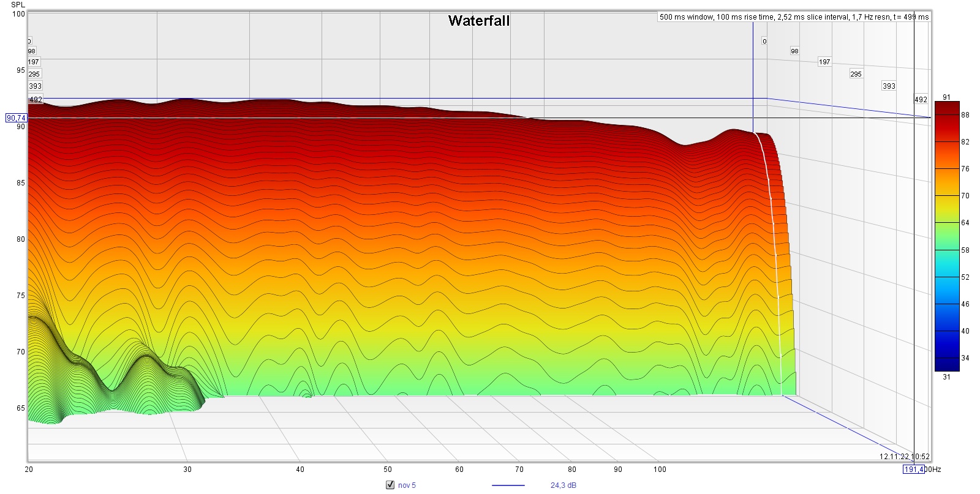Click the 295 time slice label on the right axis
This screenshot has height=494, width=980.
[x=856, y=74]
